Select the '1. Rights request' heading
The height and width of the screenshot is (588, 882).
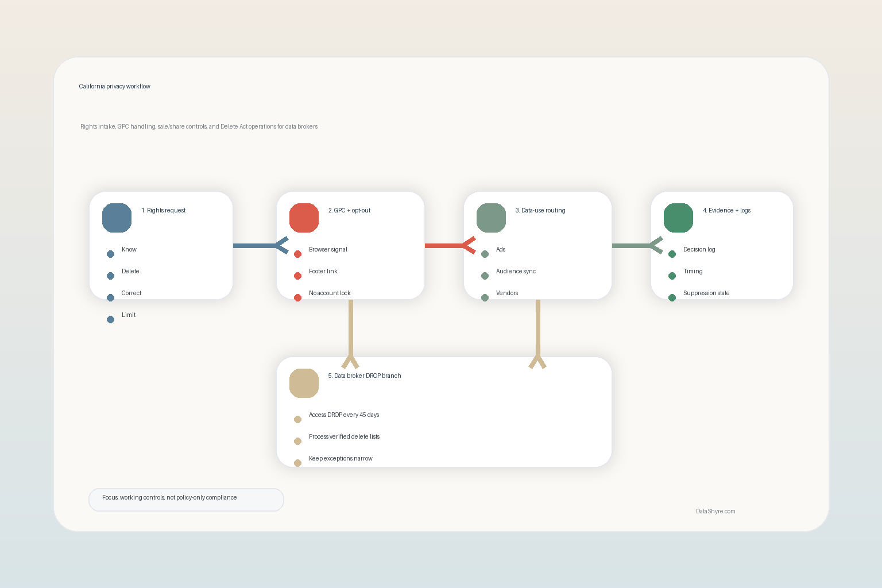(164, 210)
